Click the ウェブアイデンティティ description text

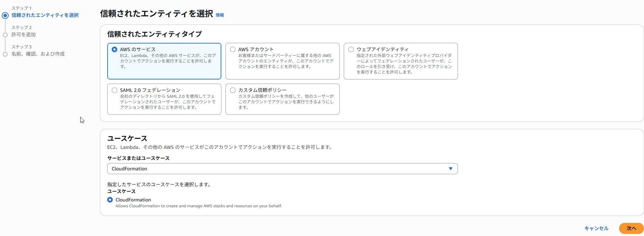tap(404, 64)
